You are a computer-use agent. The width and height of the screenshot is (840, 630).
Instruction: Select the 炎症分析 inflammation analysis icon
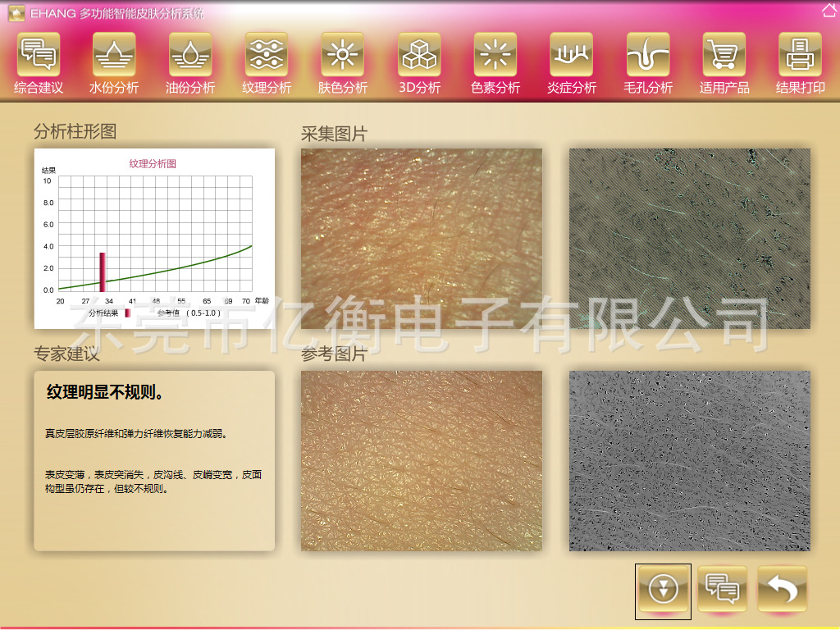[x=572, y=55]
